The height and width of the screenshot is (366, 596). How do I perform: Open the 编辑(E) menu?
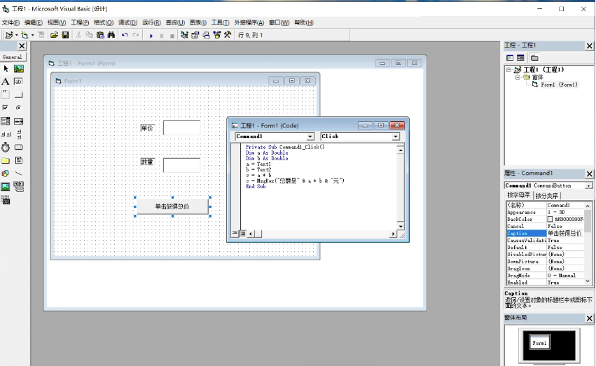pyautogui.click(x=33, y=22)
